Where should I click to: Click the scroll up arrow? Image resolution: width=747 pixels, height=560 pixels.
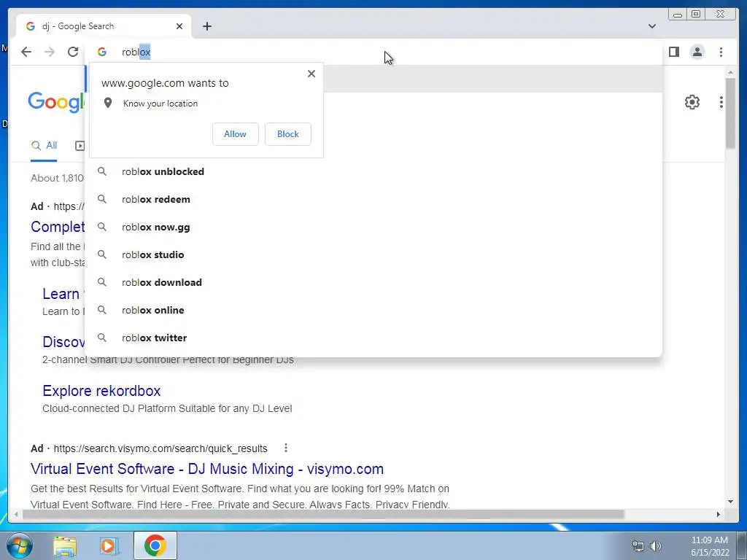tap(730, 72)
